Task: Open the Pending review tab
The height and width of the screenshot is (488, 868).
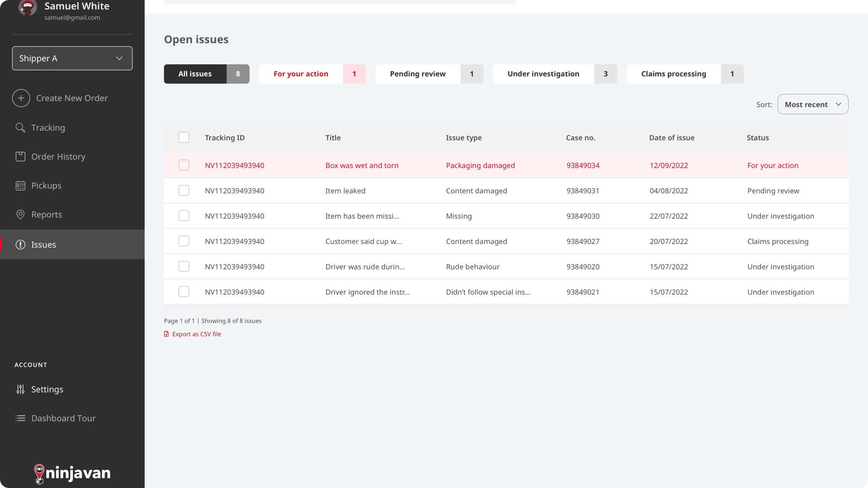Action: click(429, 74)
